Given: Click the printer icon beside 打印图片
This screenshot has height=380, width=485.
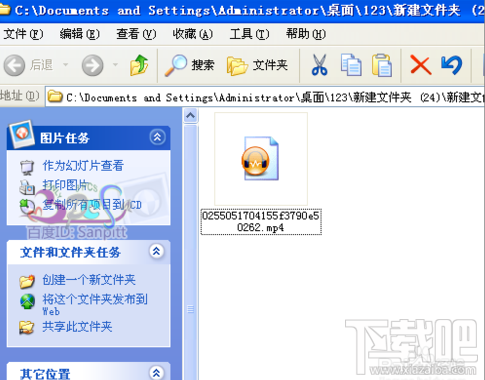Looking at the screenshot, I should pyautogui.click(x=27, y=187).
